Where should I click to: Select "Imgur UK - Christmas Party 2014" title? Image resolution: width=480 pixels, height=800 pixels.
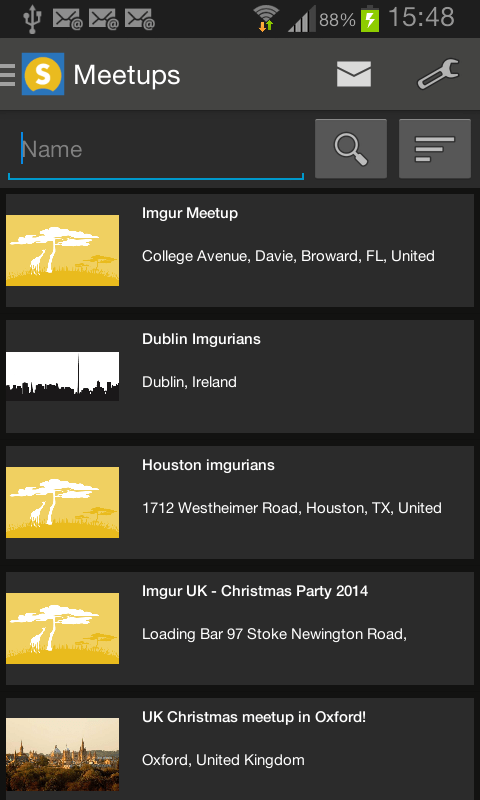pyautogui.click(x=255, y=591)
